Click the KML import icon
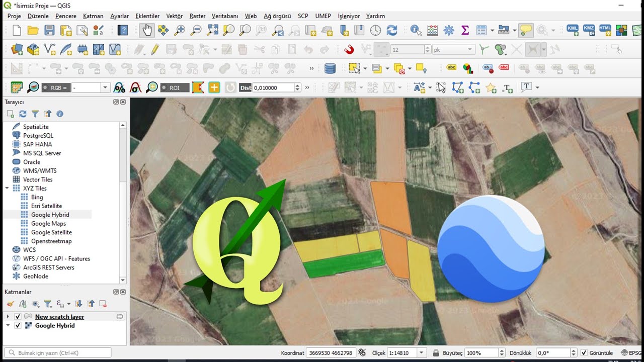 coord(573,31)
